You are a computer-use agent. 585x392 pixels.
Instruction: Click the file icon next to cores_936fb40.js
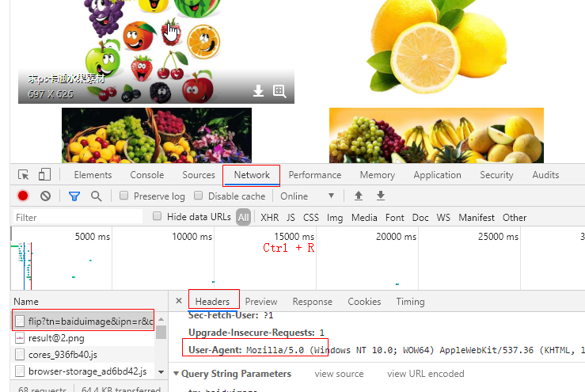point(20,355)
